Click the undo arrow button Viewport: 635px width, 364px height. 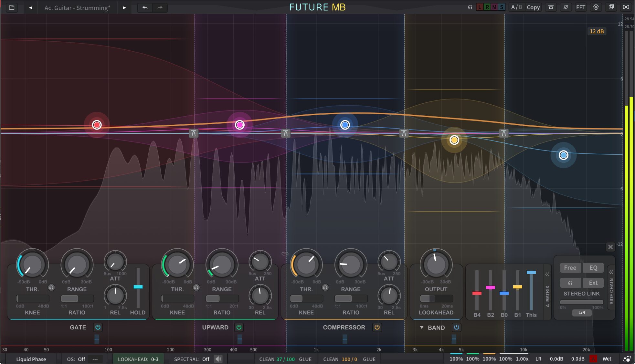(145, 7)
